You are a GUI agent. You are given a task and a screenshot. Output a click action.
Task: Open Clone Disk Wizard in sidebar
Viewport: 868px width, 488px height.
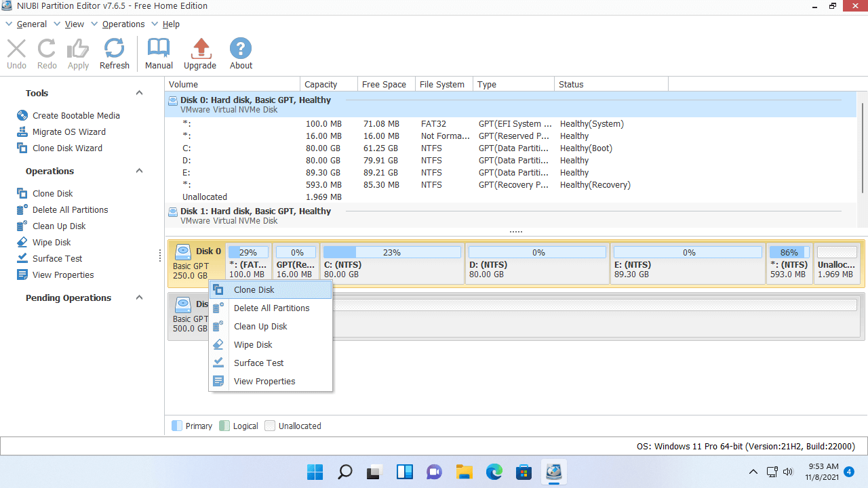click(67, 148)
